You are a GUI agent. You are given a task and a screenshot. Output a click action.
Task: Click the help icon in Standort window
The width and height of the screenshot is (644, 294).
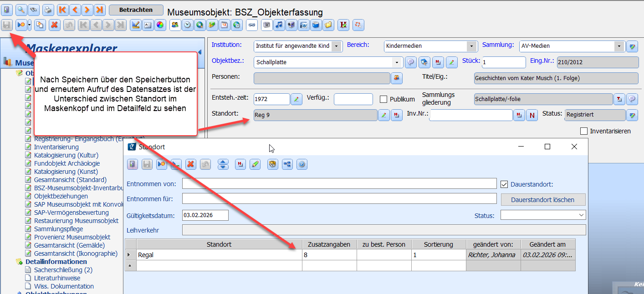click(x=302, y=164)
